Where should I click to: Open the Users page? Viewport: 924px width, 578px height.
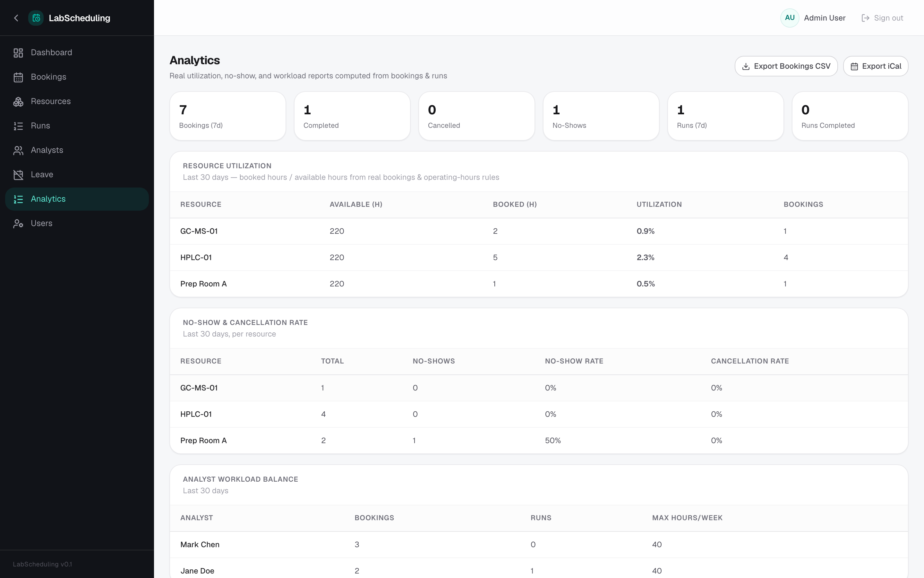coord(77,223)
